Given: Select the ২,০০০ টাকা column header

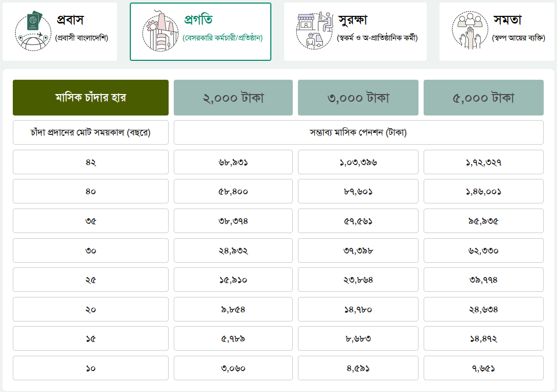Looking at the screenshot, I should (x=233, y=98).
